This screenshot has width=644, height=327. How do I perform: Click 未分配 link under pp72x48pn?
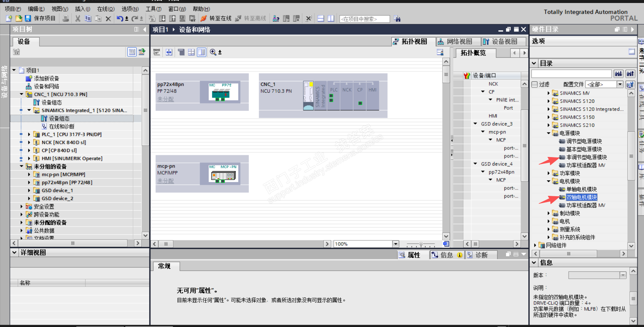(x=165, y=99)
